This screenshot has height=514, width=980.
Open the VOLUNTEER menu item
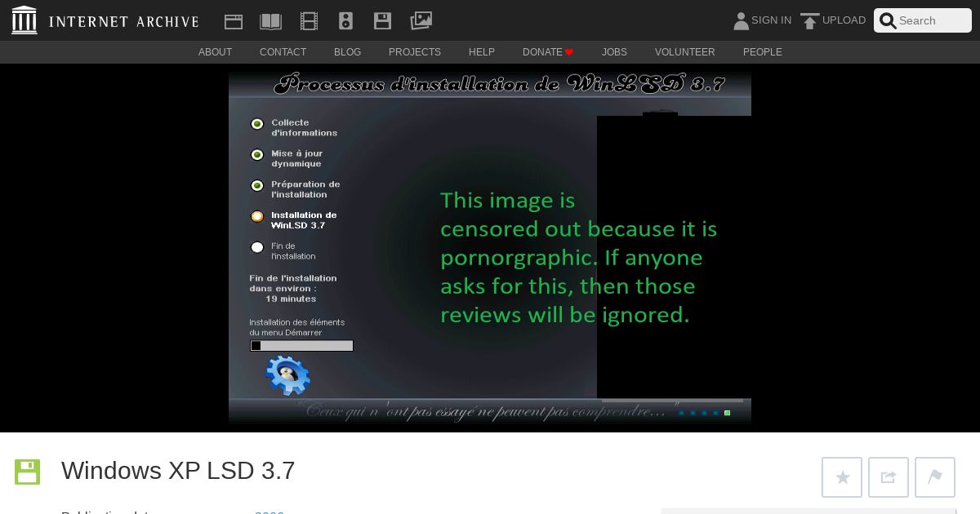684,52
